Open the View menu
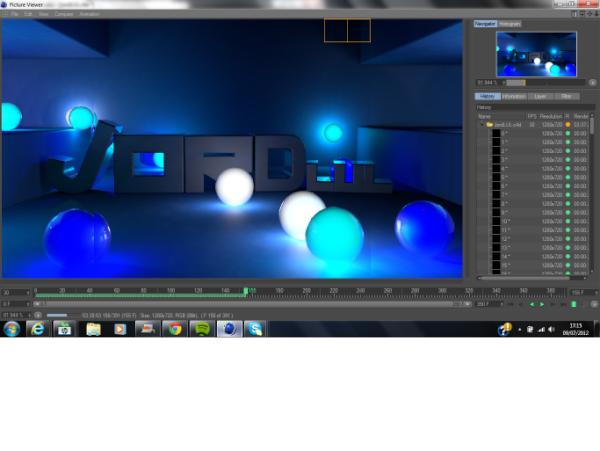 tap(43, 14)
